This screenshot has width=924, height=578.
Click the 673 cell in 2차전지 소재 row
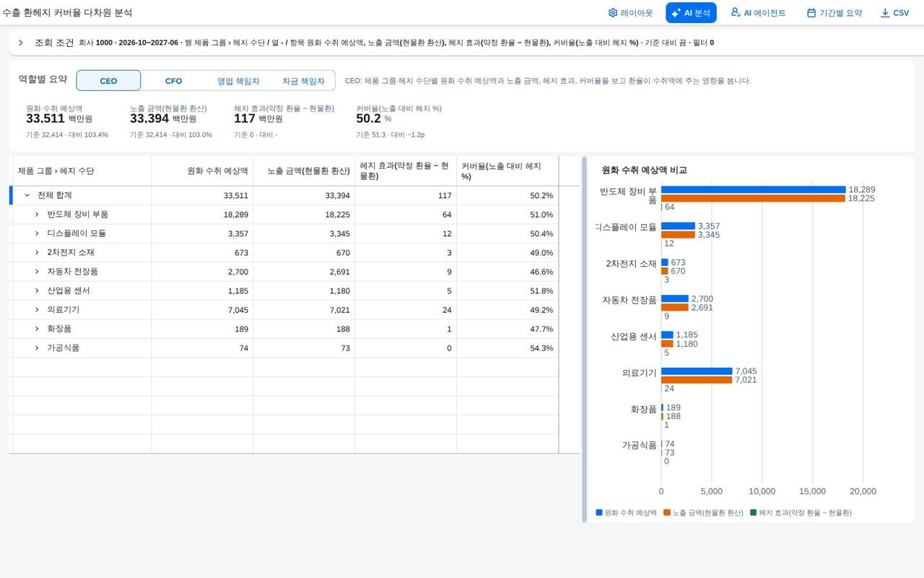point(202,253)
